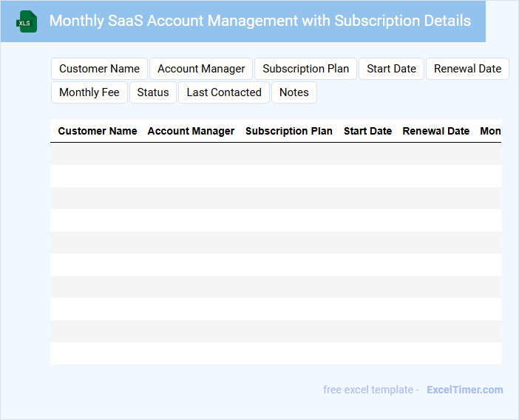Select the Subscription Plan column header
Image resolution: width=519 pixels, height=420 pixels.
[x=288, y=131]
